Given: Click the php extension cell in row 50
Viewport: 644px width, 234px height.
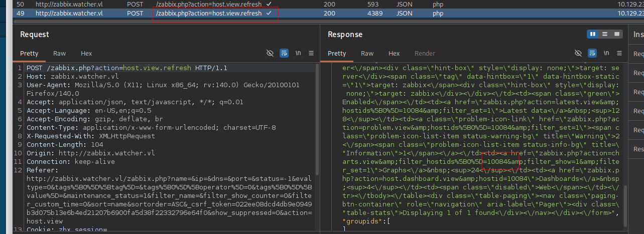Looking at the screenshot, I should click(438, 4).
